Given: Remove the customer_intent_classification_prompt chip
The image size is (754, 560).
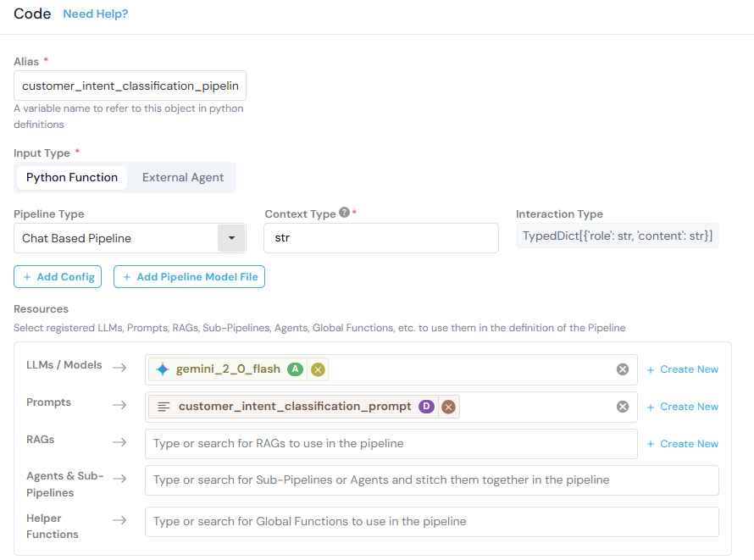Looking at the screenshot, I should coord(448,407).
